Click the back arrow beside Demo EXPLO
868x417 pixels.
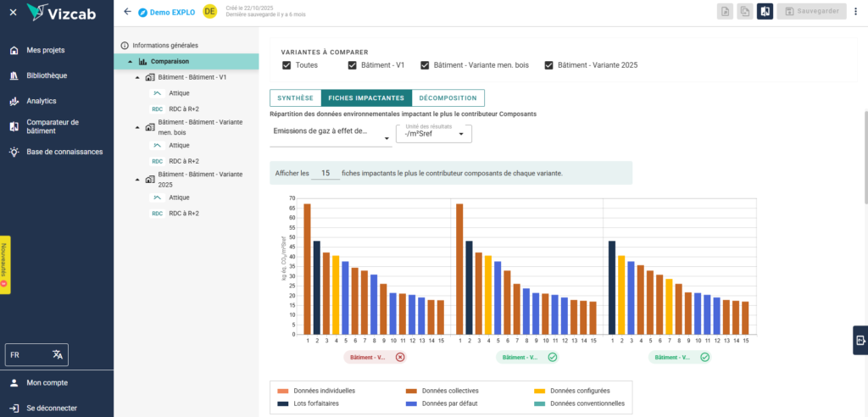(x=128, y=12)
